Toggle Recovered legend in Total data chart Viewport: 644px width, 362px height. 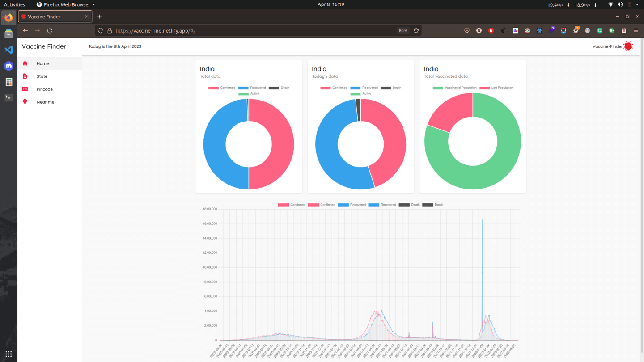[252, 88]
